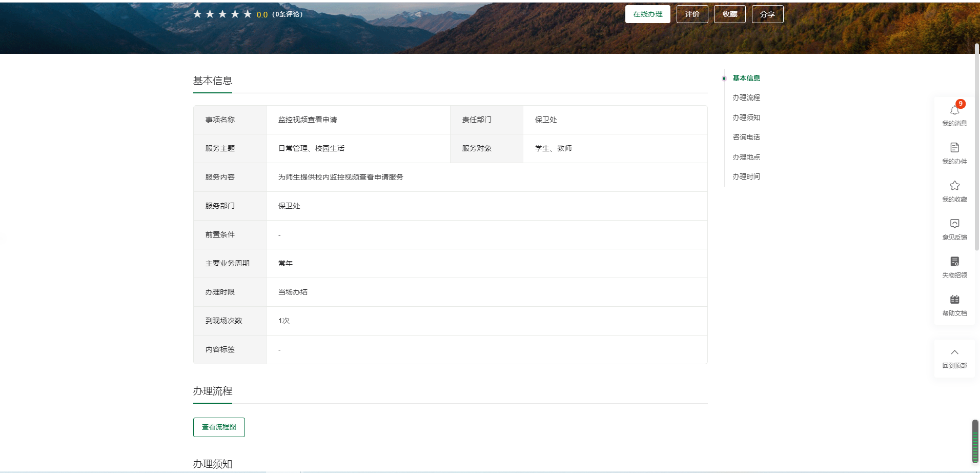Image resolution: width=980 pixels, height=473 pixels.
Task: Click the 办理时限 label cell
Action: click(x=230, y=292)
